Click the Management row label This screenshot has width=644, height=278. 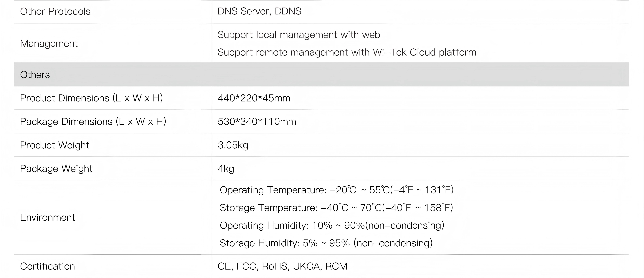pyautogui.click(x=49, y=43)
